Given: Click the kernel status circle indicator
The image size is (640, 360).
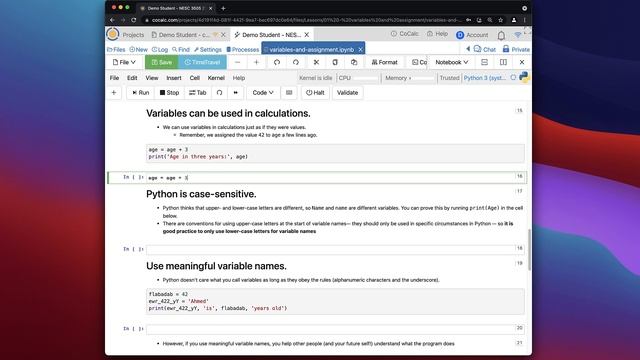Looking at the screenshot, I should tap(513, 78).
